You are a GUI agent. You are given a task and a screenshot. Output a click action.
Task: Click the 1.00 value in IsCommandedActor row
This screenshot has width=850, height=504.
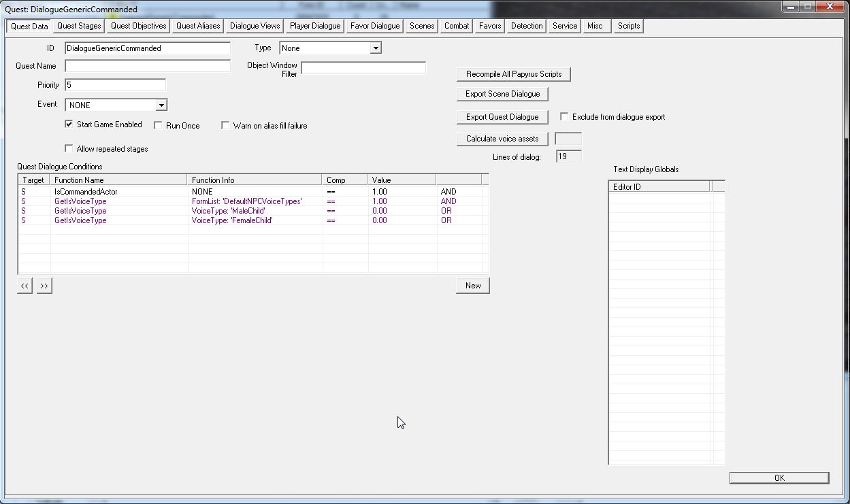[380, 192]
